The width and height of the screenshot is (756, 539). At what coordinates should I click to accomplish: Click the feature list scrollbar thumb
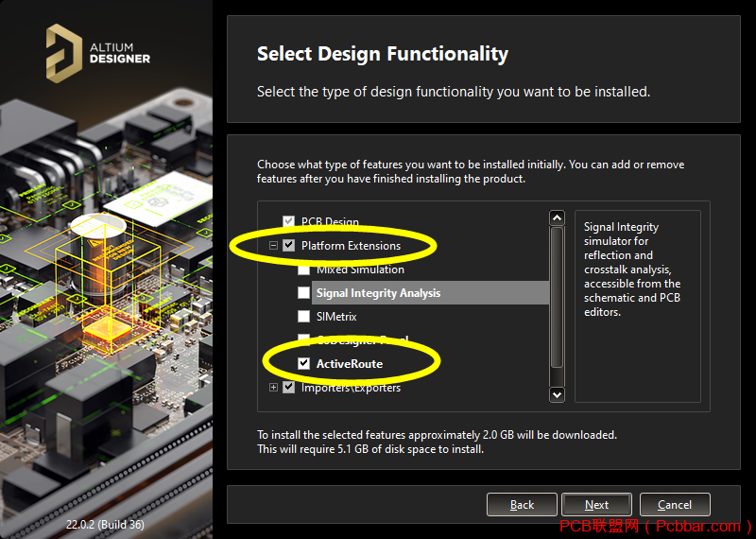(x=557, y=297)
